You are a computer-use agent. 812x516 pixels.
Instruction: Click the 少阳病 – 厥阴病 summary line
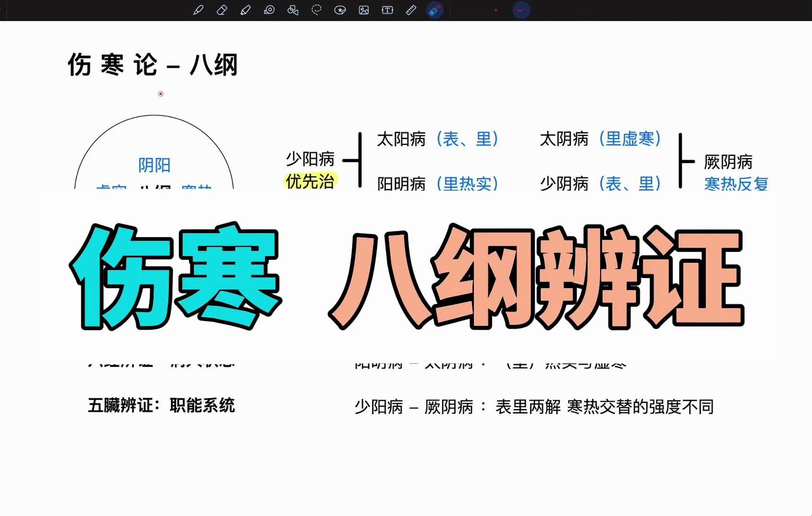pos(534,407)
